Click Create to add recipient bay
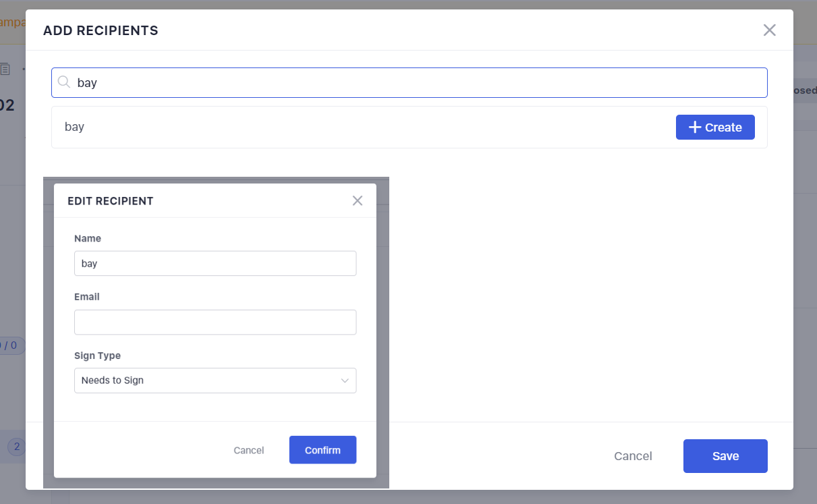817x504 pixels. [715, 127]
